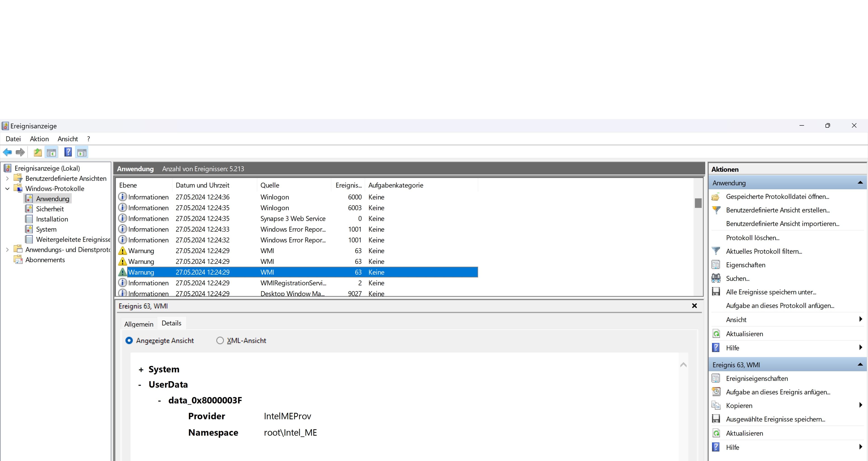The image size is (868, 461).
Task: Click the up-one-level folder toolbar icon
Action: coord(38,152)
